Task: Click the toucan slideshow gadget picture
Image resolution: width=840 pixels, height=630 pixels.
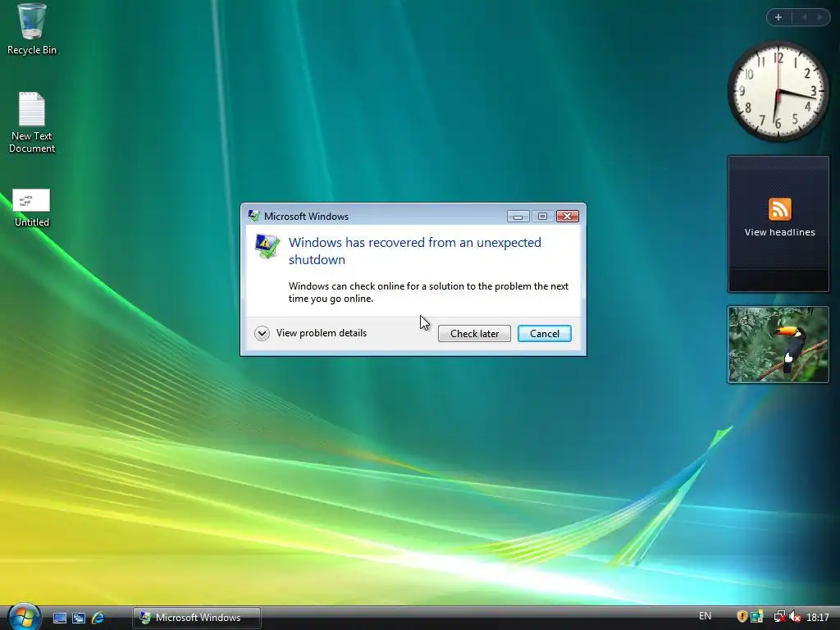Action: click(778, 345)
